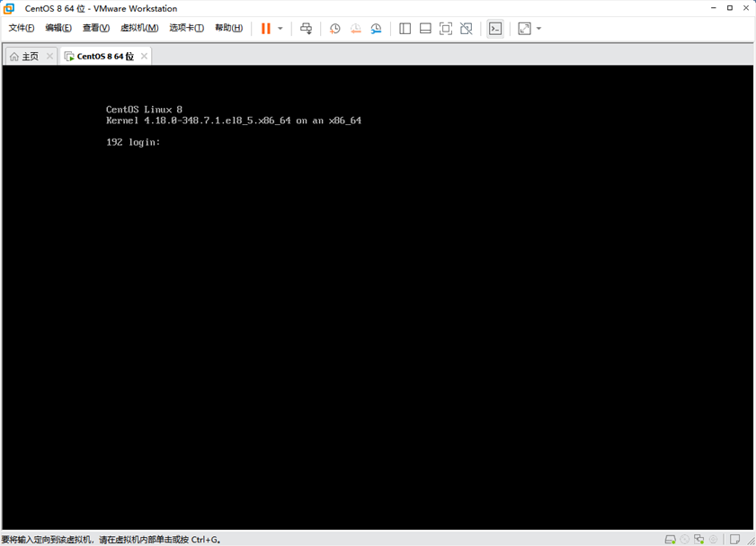Pause the virtual machine with orange pause button
Image resolution: width=756 pixels, height=546 pixels.
click(266, 29)
